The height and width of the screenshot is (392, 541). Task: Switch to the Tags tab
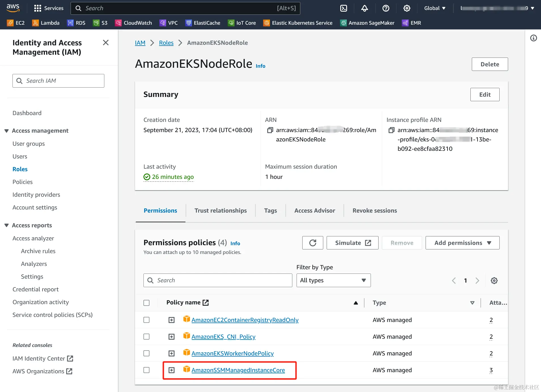click(x=270, y=211)
